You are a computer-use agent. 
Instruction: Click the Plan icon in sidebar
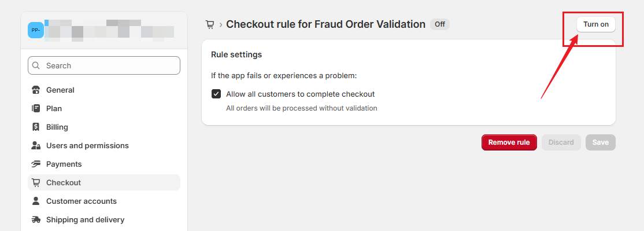pos(36,108)
